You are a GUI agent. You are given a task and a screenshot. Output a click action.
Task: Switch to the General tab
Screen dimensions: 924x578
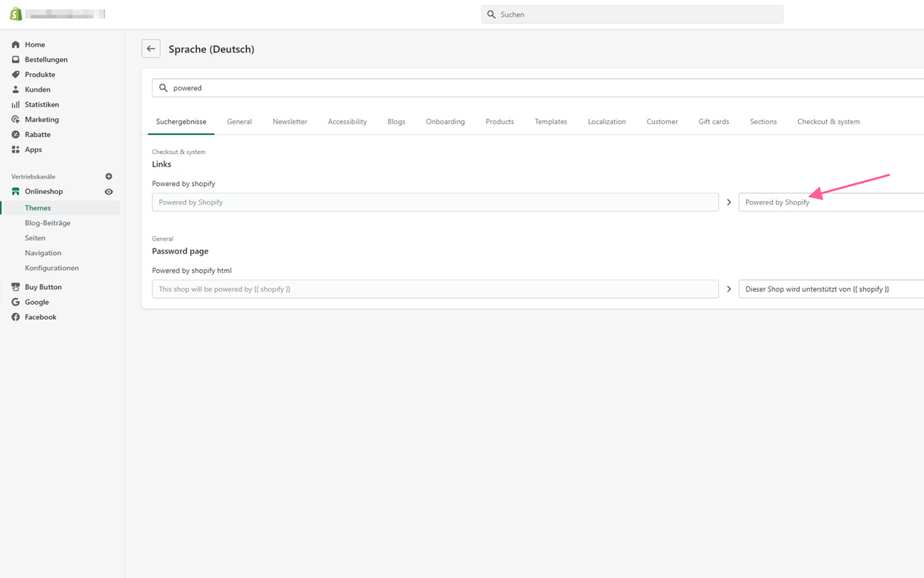point(239,121)
